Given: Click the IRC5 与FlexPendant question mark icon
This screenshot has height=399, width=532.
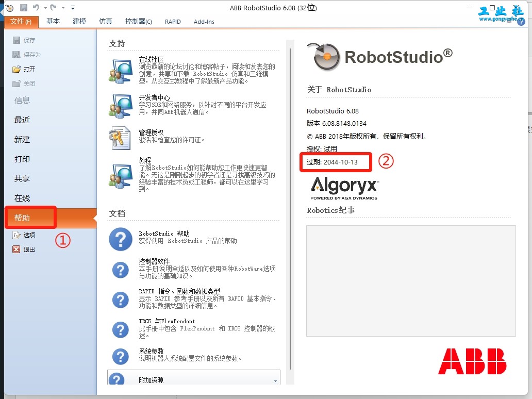Looking at the screenshot, I should (x=121, y=330).
